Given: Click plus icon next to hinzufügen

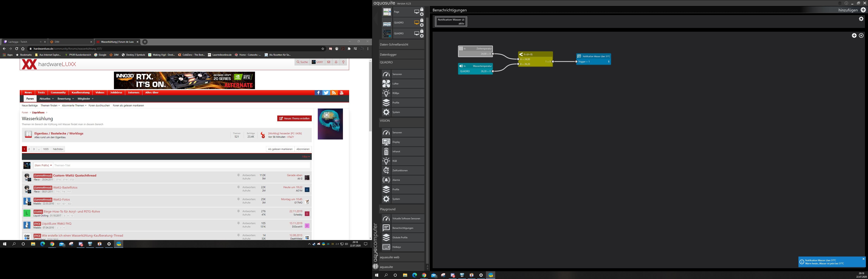Looking at the screenshot, I should [x=863, y=10].
